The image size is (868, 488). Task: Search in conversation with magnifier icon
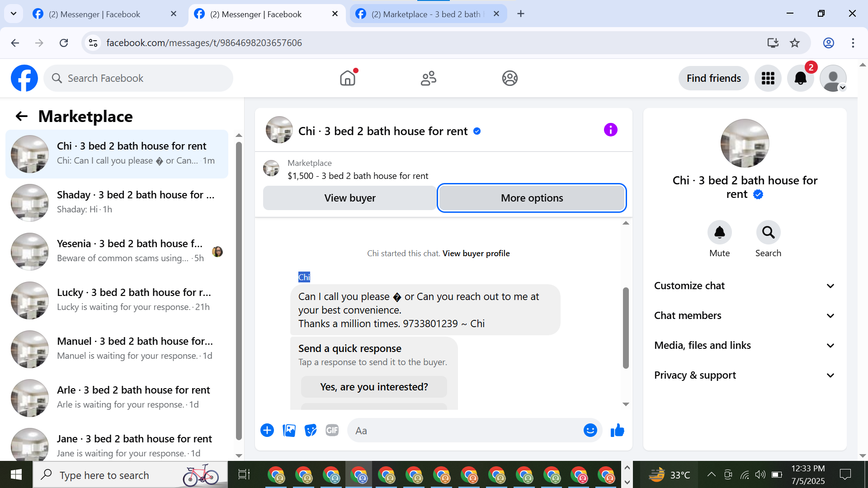coord(768,233)
